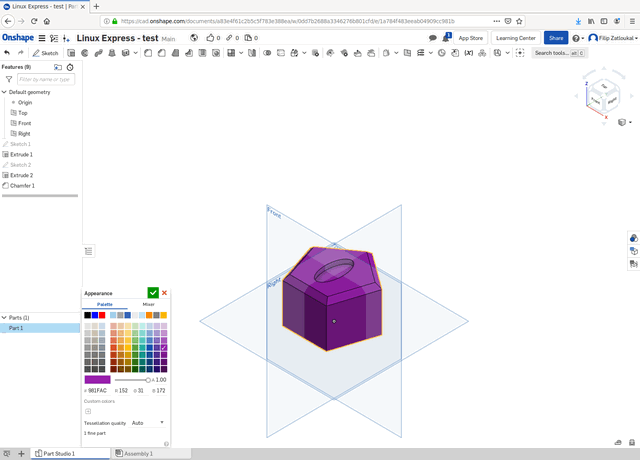This screenshot has width=640, height=460.
Task: Select the Boolean tool in the toolbar
Action: point(267,53)
